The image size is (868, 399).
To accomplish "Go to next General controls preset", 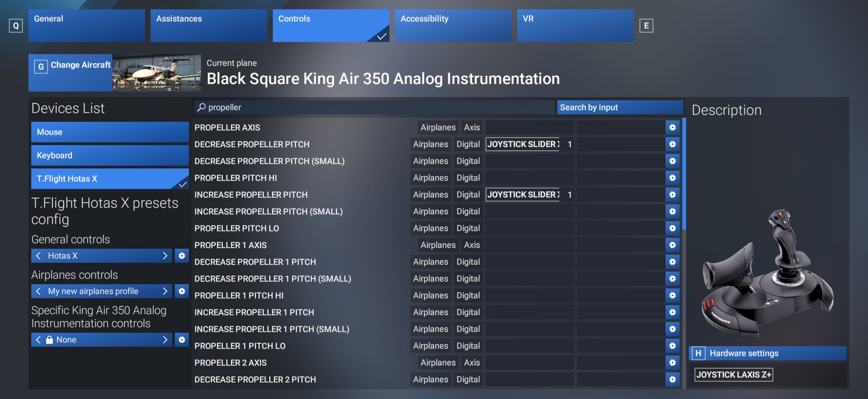I will pyautogui.click(x=165, y=256).
